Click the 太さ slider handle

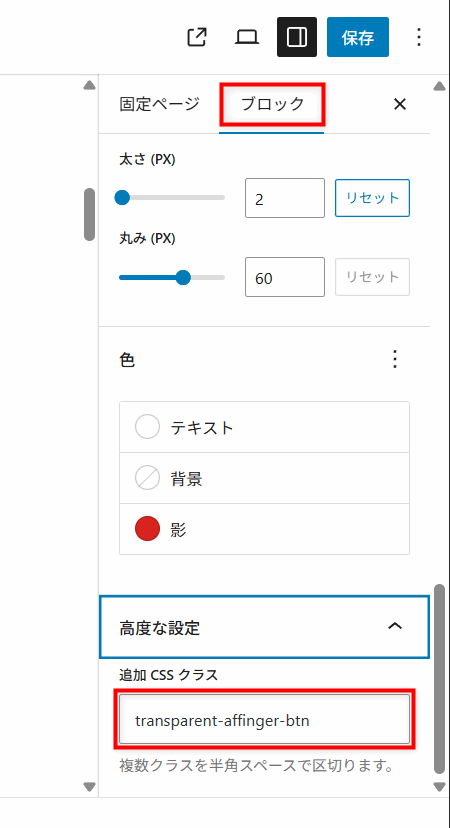(122, 197)
